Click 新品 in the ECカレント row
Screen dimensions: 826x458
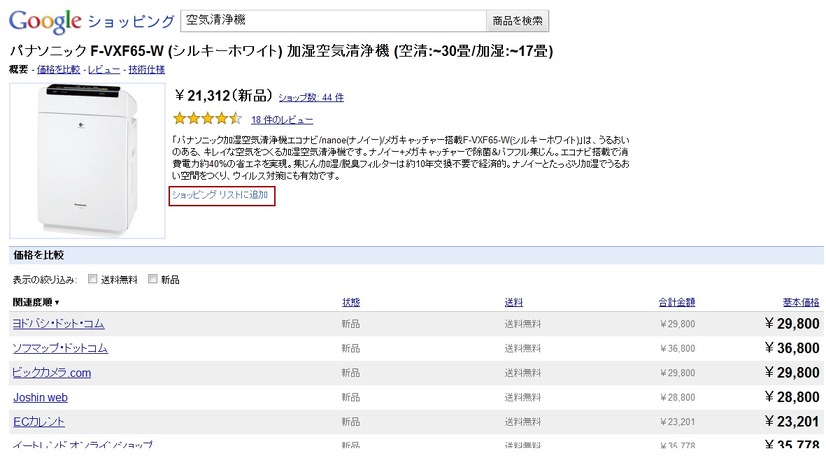click(351, 422)
